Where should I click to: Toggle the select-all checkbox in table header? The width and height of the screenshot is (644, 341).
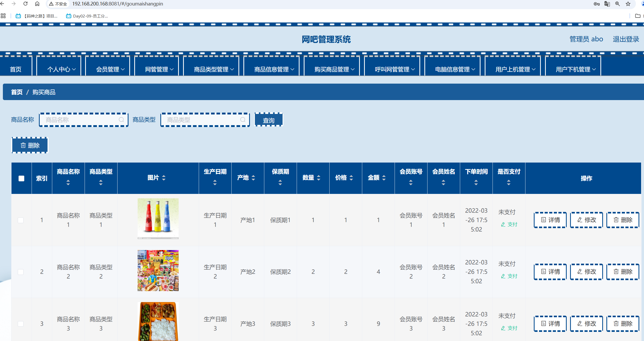coord(21,178)
